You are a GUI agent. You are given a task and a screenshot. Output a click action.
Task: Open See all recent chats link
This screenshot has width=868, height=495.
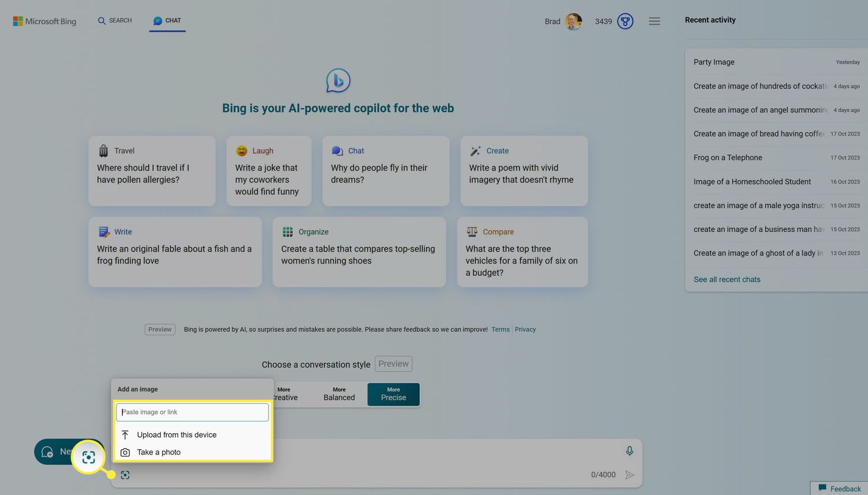(x=727, y=279)
